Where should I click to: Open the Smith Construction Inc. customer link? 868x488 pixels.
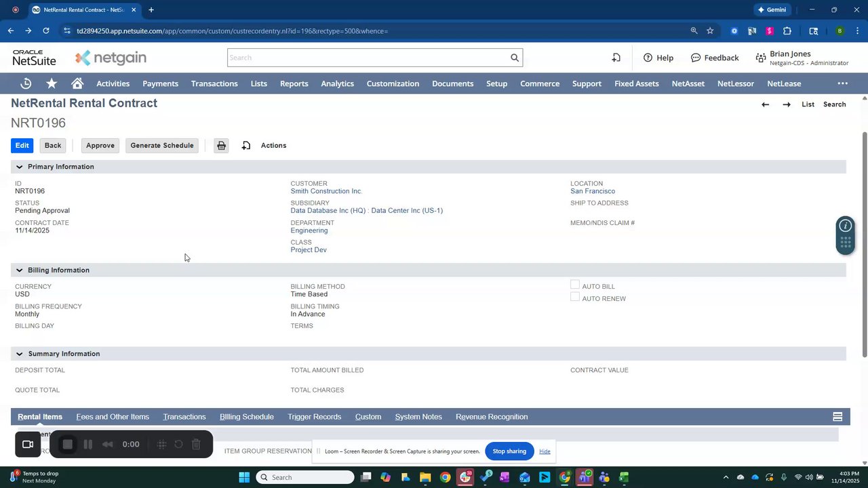pos(326,191)
